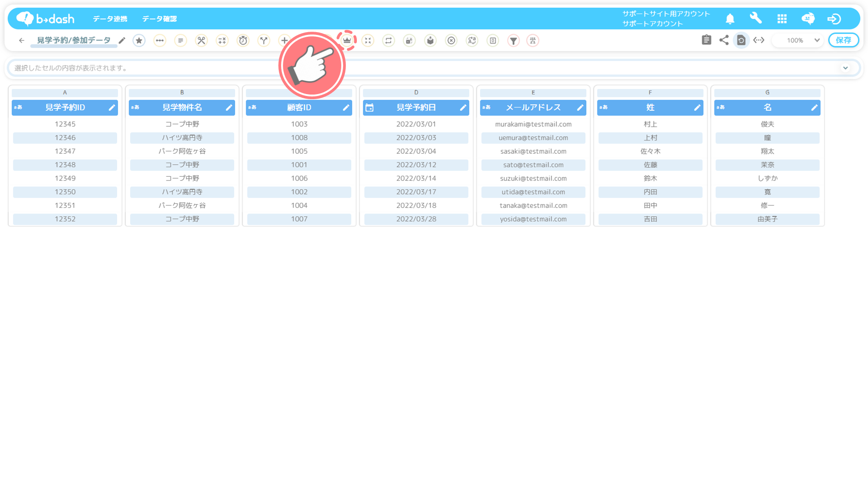This screenshot has height=488, width=868.
Task: Click the notification bell icon
Action: (x=730, y=19)
